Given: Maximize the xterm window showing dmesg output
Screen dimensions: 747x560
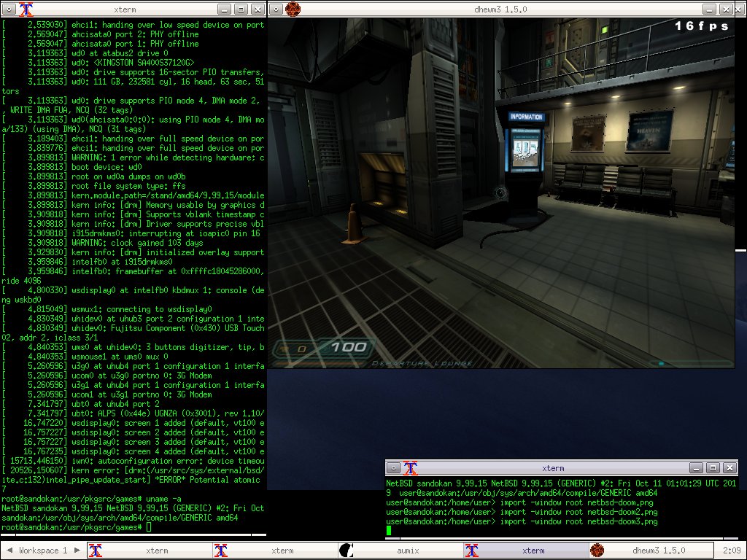Looking at the screenshot, I should 241,9.
